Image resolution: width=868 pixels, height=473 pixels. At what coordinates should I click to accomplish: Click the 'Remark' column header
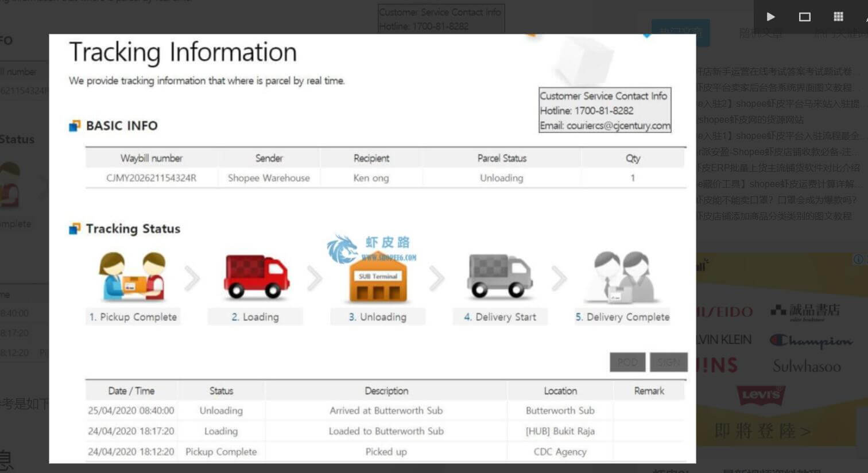coord(649,391)
